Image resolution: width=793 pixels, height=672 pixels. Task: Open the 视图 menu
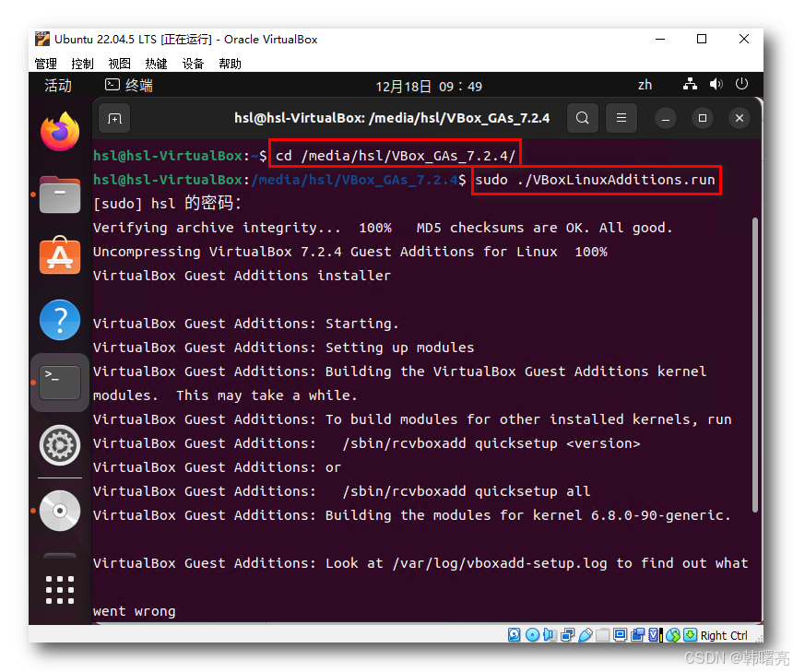[x=119, y=64]
